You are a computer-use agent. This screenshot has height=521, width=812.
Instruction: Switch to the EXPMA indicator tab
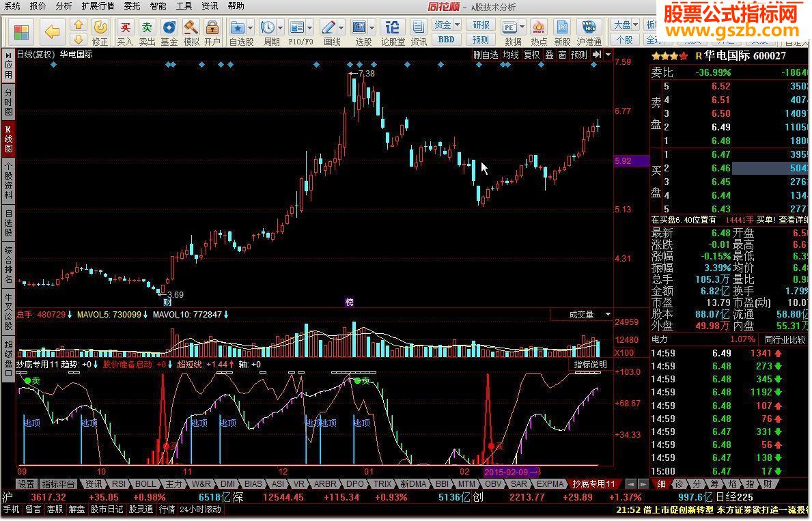[x=550, y=483]
